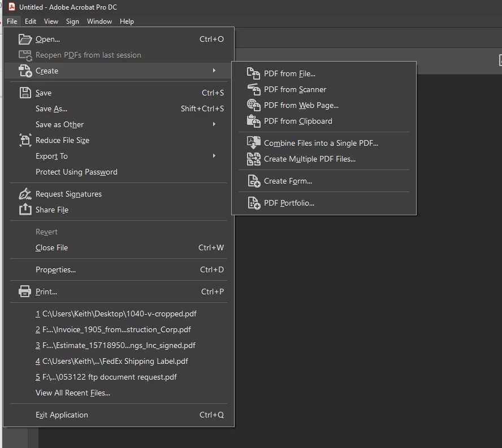Choose the Save entry
Viewport: 502px width, 448px height.
point(119,93)
